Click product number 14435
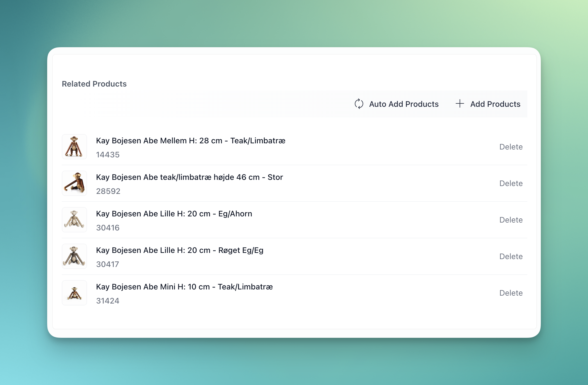Viewport: 588px width, 385px height. 108,155
